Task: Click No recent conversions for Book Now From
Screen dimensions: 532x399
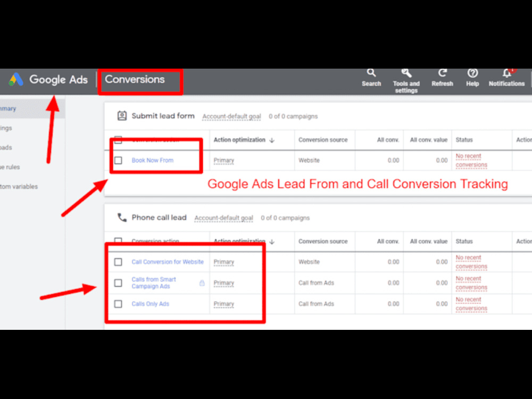Action: point(471,160)
